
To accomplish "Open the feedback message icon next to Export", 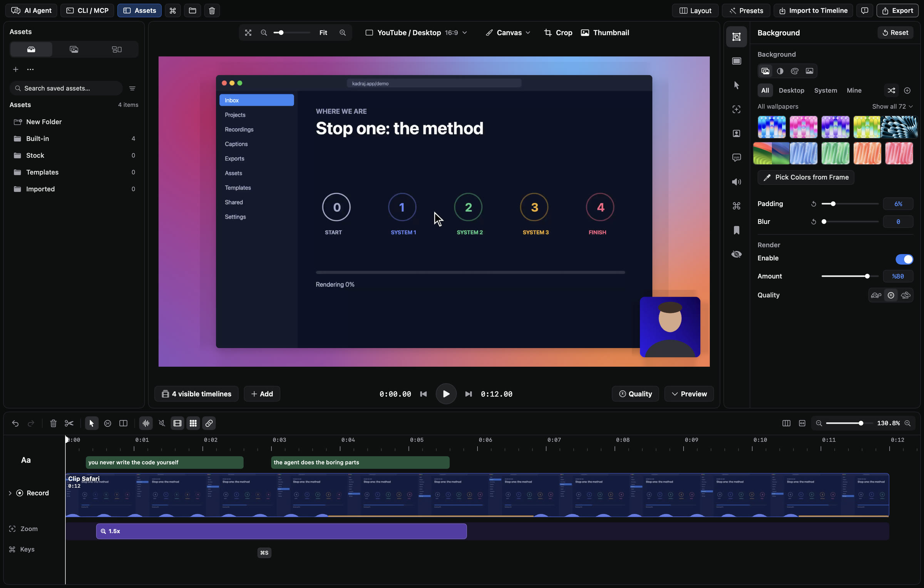I will [x=865, y=10].
